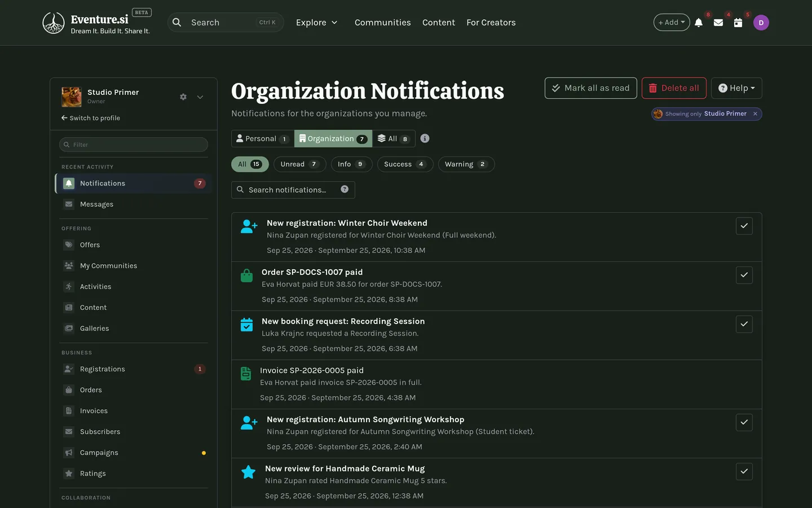This screenshot has width=812, height=508.
Task: Click Switch to profile link
Action: pos(91,118)
